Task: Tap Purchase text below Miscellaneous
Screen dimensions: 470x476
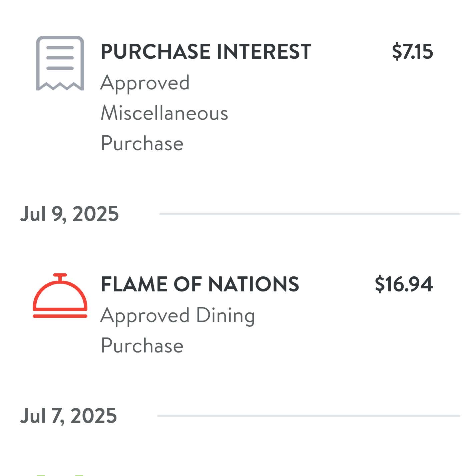Action: click(x=142, y=143)
